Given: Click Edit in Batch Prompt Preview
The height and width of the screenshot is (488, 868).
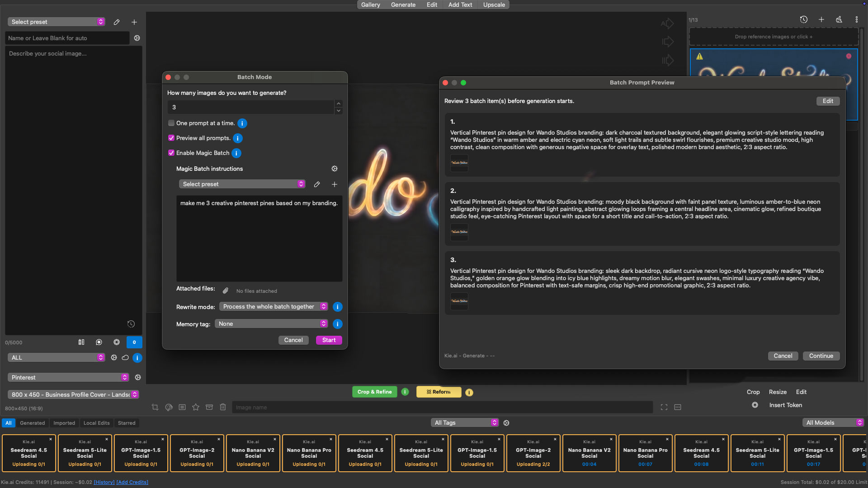Looking at the screenshot, I should pos(828,101).
